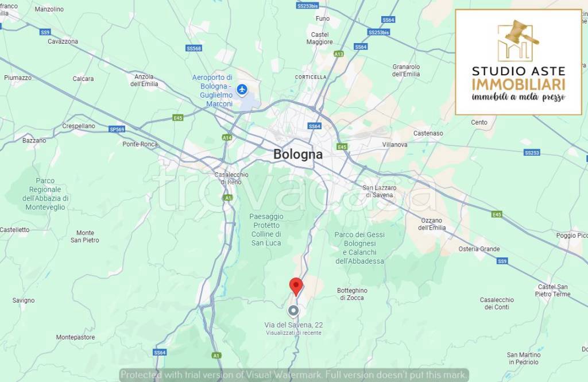Viewport: 588px width, 382px height.
Task: Select the Bologna city label
Action: point(298,154)
